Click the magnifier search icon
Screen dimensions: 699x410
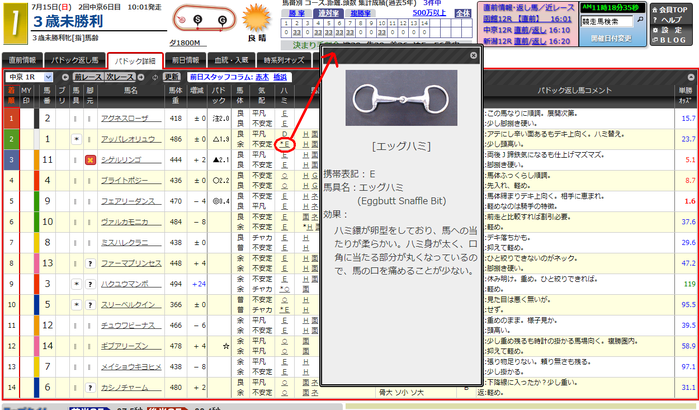[640, 20]
